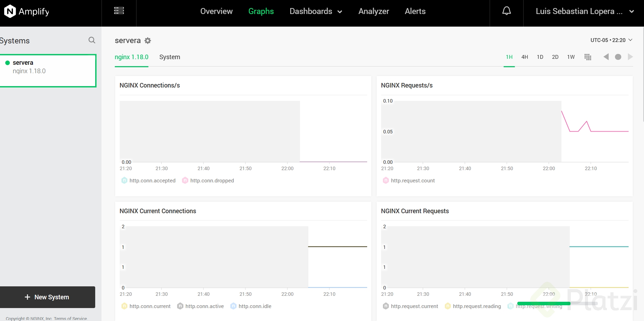
Task: Open the Luis Sebastian Lopera user menu
Action: click(x=585, y=11)
